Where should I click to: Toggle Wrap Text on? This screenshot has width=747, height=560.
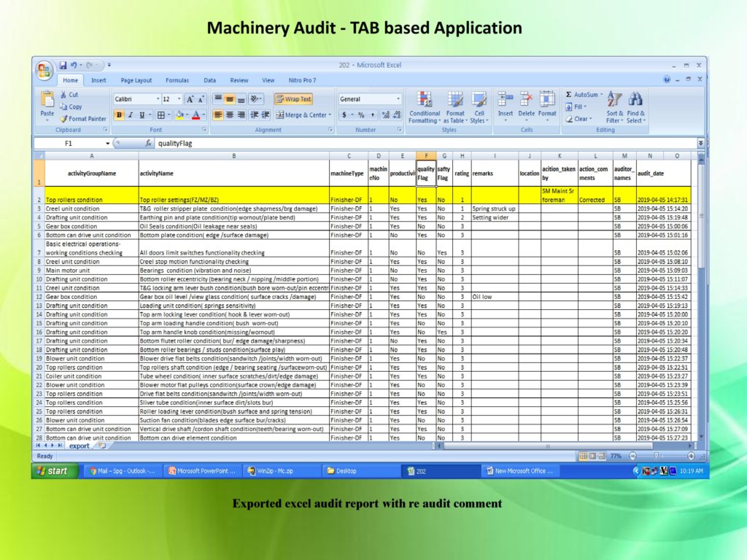pyautogui.click(x=293, y=99)
